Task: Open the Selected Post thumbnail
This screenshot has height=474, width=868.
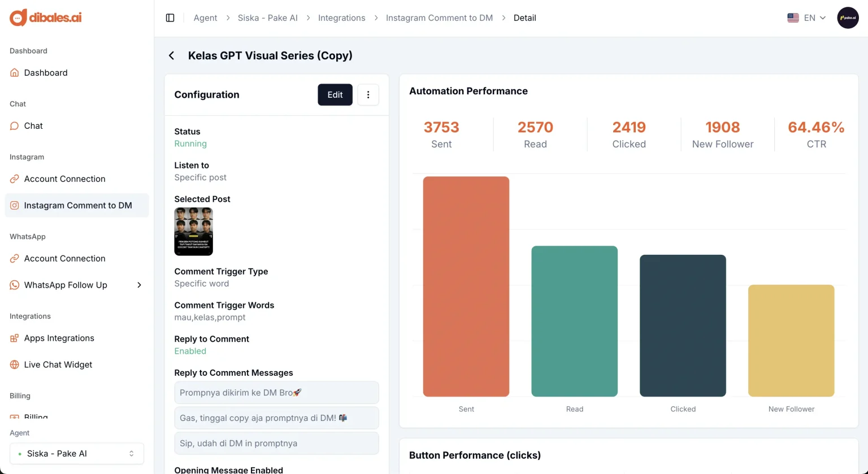Action: coord(193,231)
